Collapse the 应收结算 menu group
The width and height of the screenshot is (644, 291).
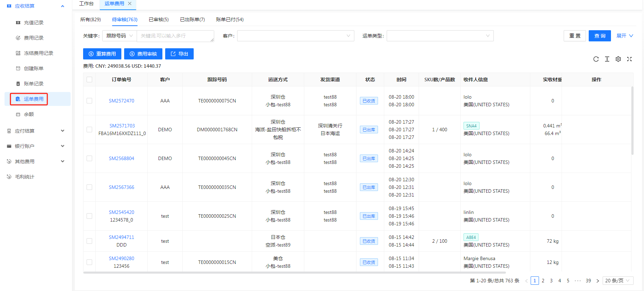click(x=63, y=6)
